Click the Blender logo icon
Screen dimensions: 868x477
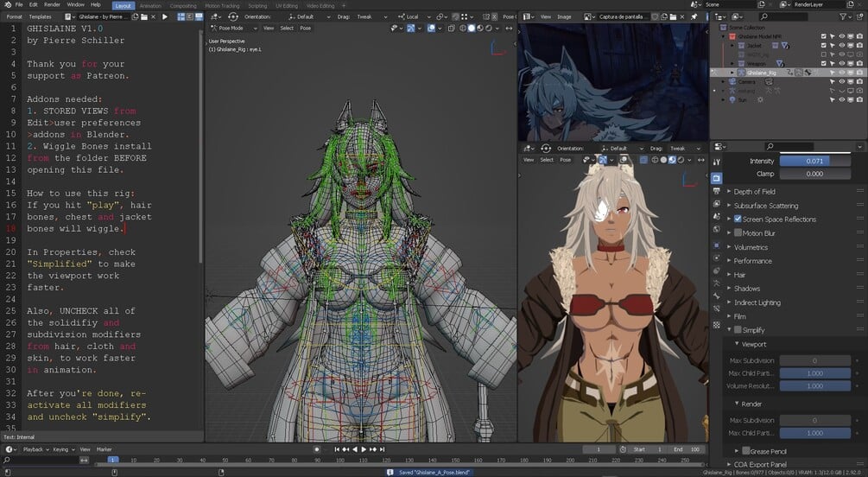[9, 4]
